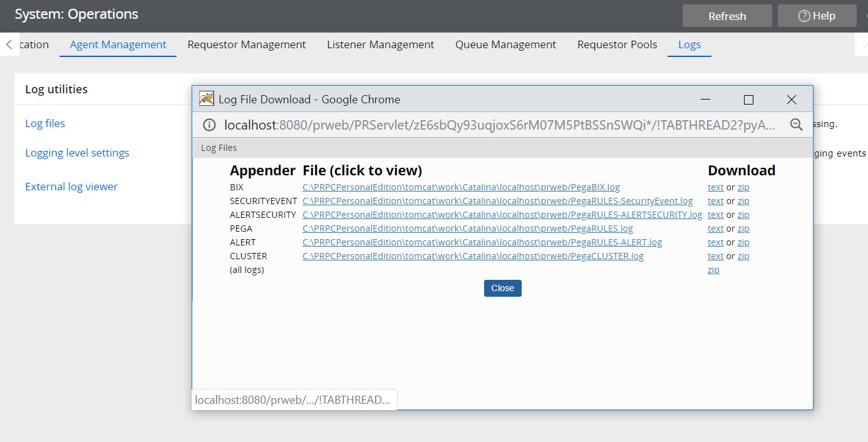Click the Pega fox icon in the popup title bar

click(x=205, y=98)
